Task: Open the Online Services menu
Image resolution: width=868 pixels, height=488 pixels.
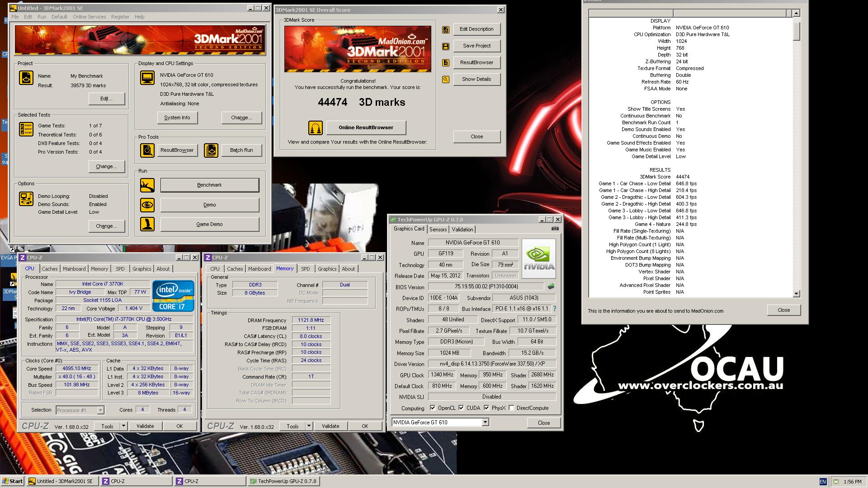Action: [90, 17]
